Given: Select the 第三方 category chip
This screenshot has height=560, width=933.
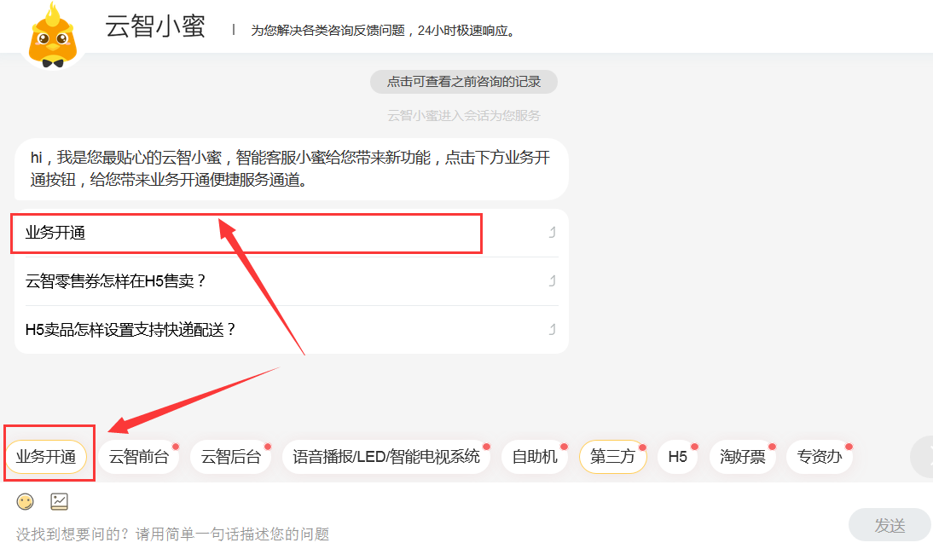Looking at the screenshot, I should pos(612,457).
